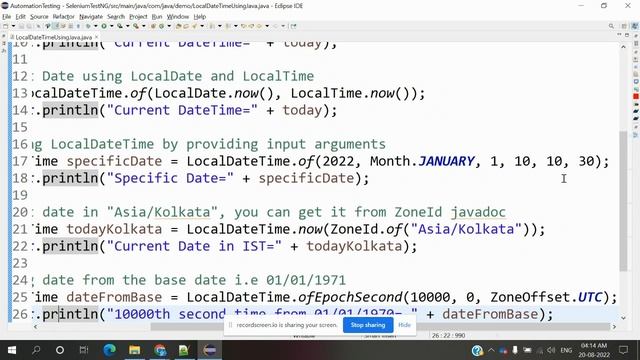The height and width of the screenshot is (360, 640).
Task: Open the Help menu
Action: (200, 17)
